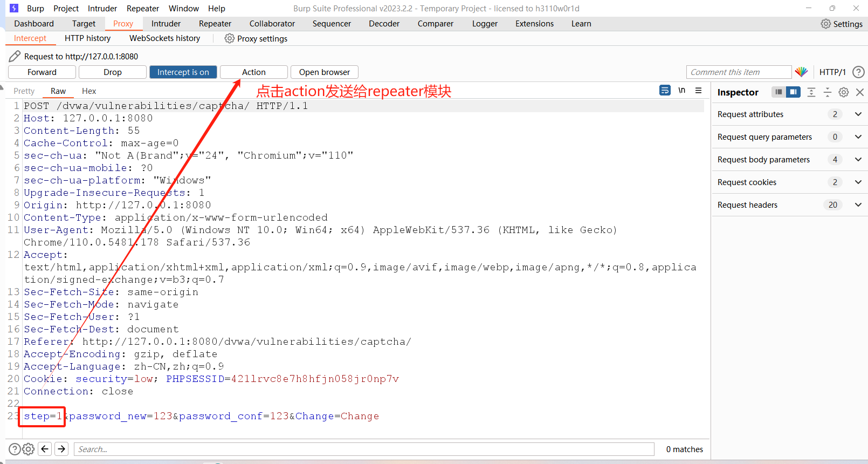Open the Inspector settings gear
Viewport: 868px width, 464px height.
point(844,92)
